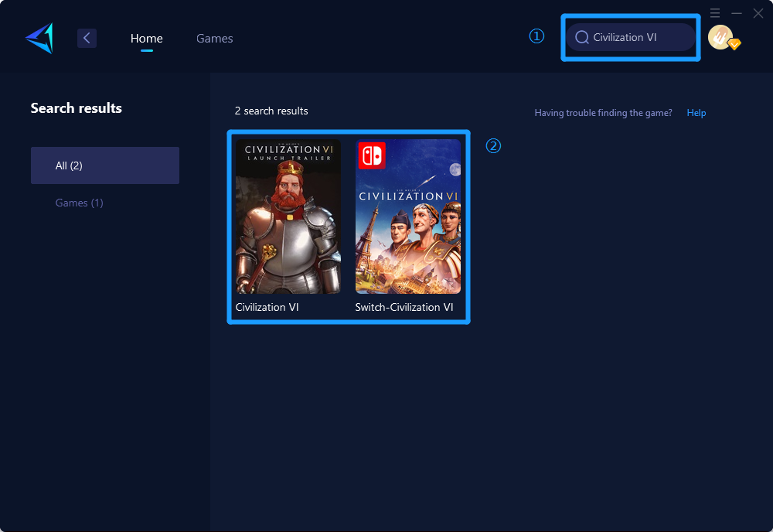Open the Civilization VI game cover
773x532 pixels.
(288, 216)
